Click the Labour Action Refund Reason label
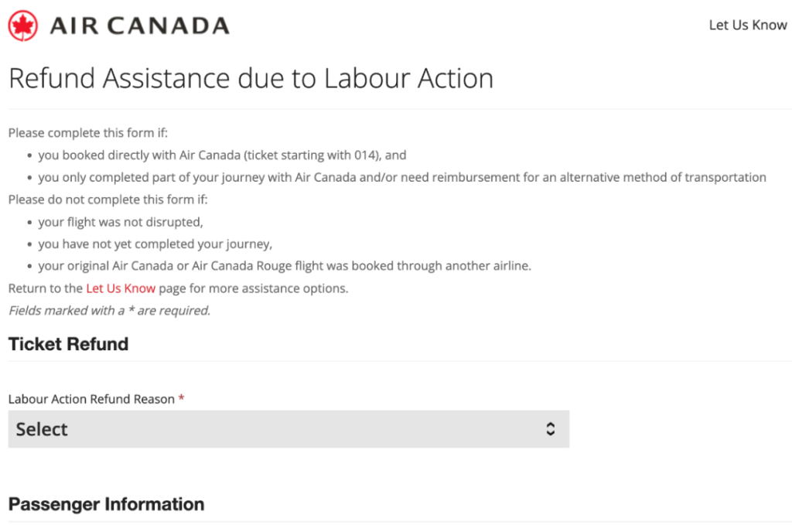 pos(91,399)
